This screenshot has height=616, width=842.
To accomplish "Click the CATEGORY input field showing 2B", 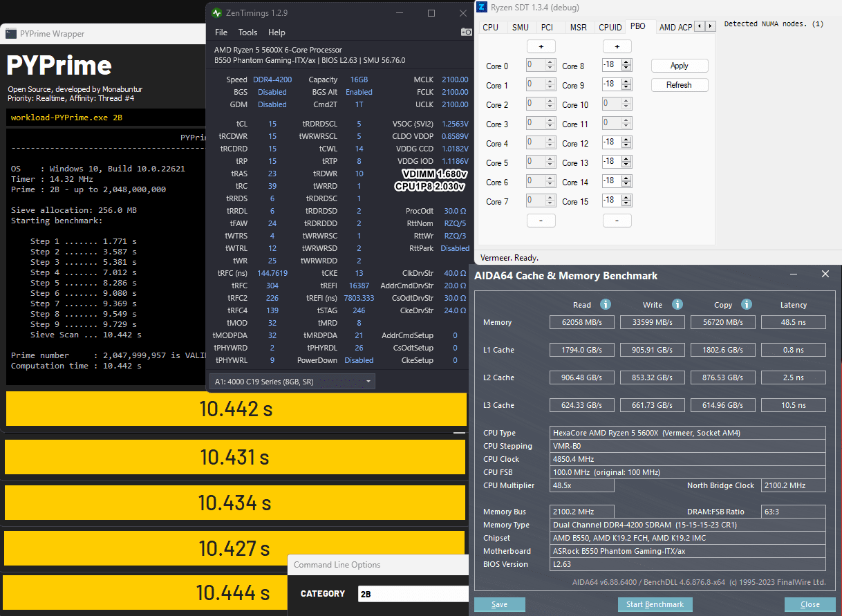I will point(413,593).
